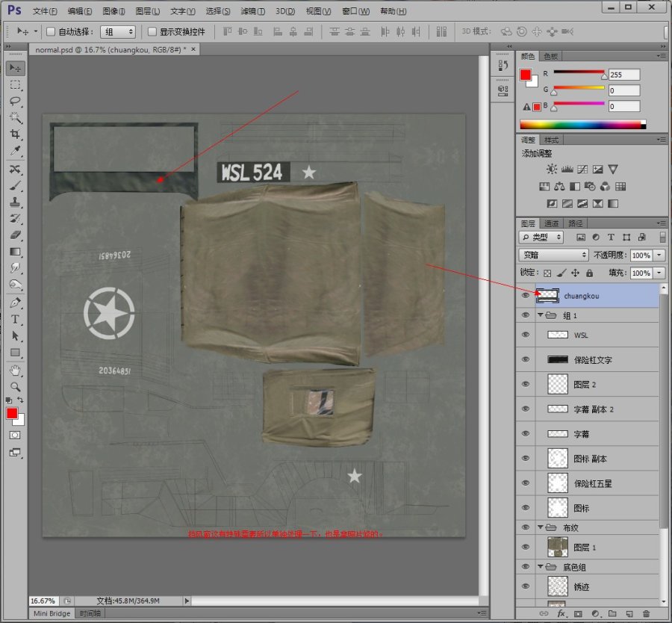This screenshot has height=623, width=672.
Task: Click the delete layer trash icon
Action: 647,613
